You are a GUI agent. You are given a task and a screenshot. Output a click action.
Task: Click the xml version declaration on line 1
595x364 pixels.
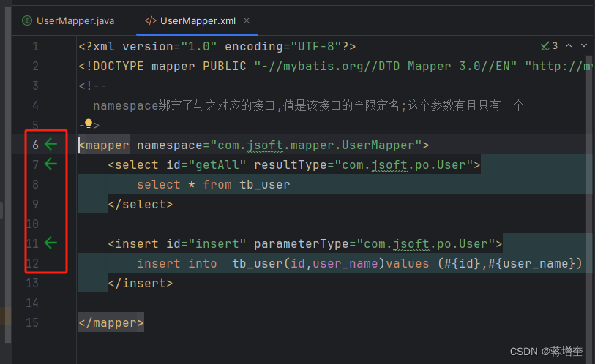217,47
